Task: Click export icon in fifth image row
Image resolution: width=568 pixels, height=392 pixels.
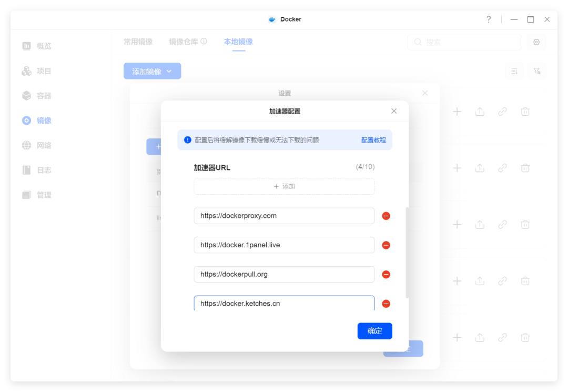Action: tap(480, 338)
